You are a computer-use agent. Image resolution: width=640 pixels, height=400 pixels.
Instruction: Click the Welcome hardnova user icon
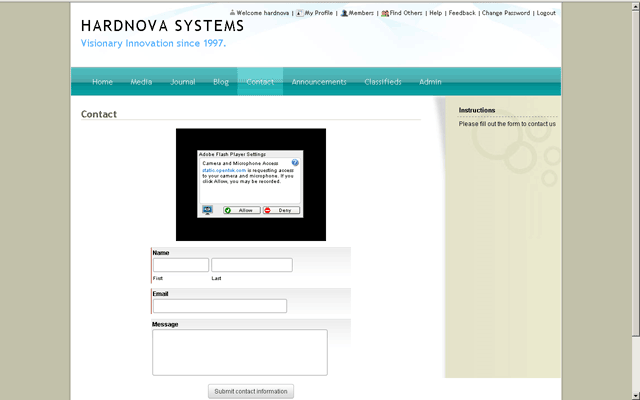[233, 13]
